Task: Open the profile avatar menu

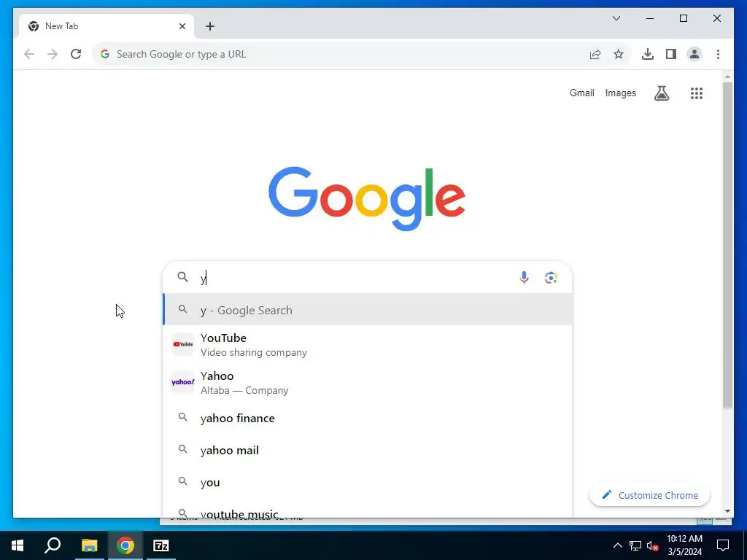Action: (694, 54)
